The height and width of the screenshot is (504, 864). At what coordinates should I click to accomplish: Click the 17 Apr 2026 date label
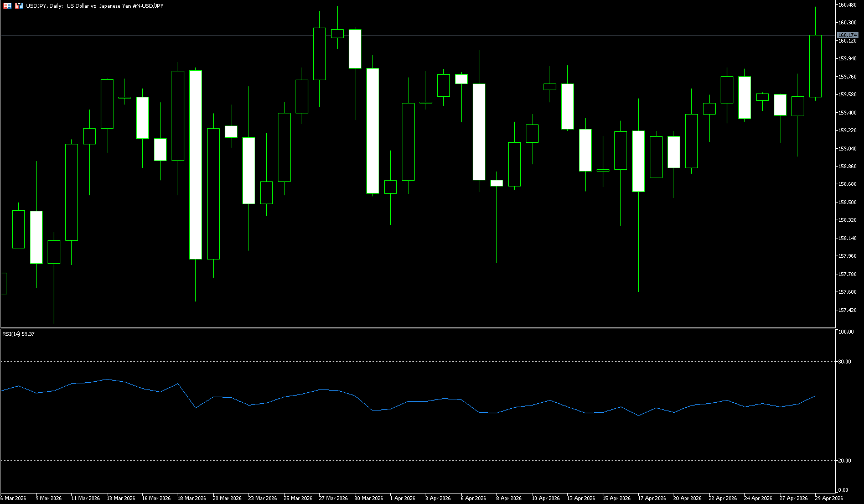point(651,498)
